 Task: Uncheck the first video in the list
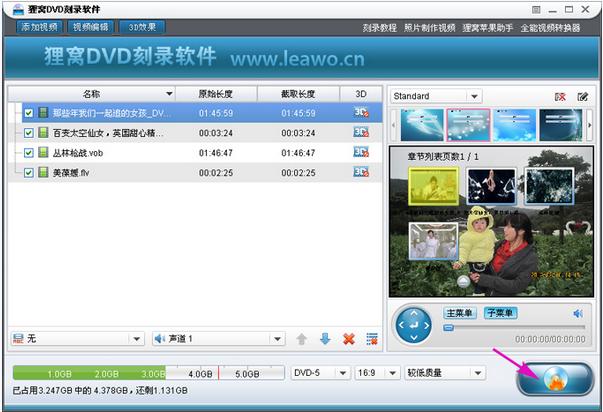point(29,113)
